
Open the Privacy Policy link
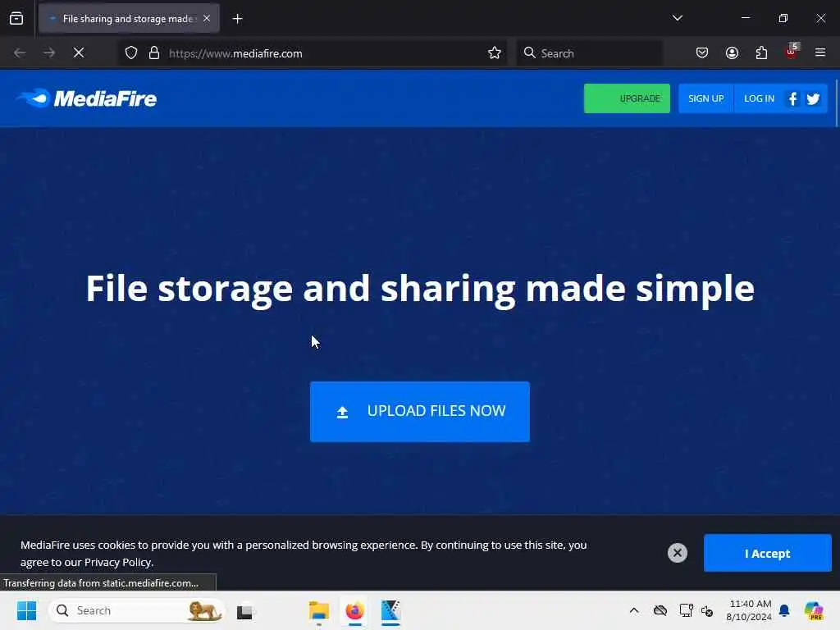click(x=118, y=563)
